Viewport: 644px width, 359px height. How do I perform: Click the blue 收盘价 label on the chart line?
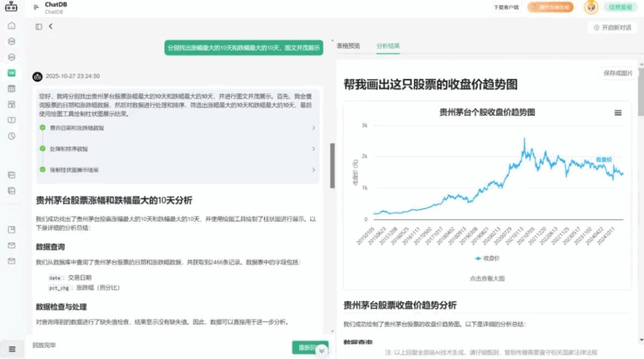(x=604, y=159)
